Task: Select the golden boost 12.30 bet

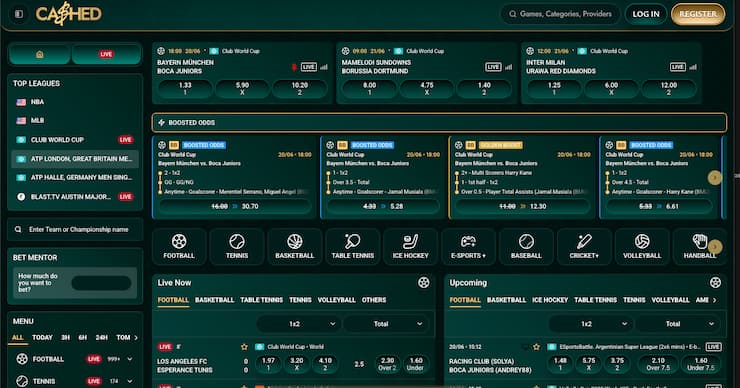Action: pos(522,206)
